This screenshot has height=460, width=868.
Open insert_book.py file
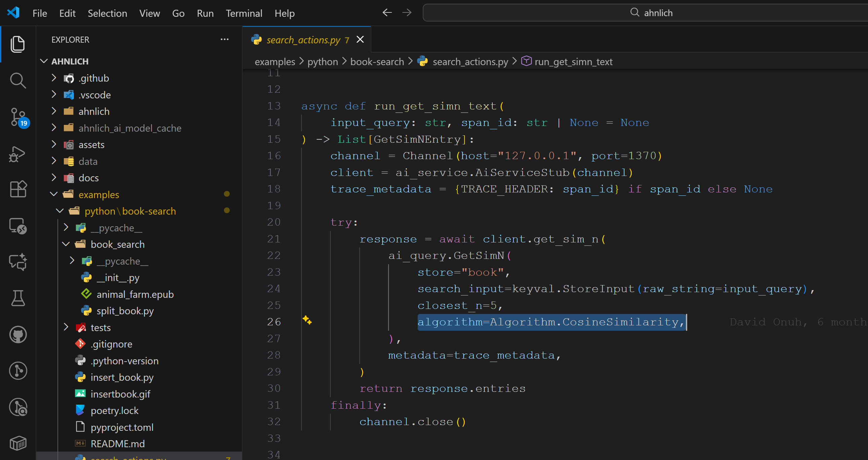122,377
